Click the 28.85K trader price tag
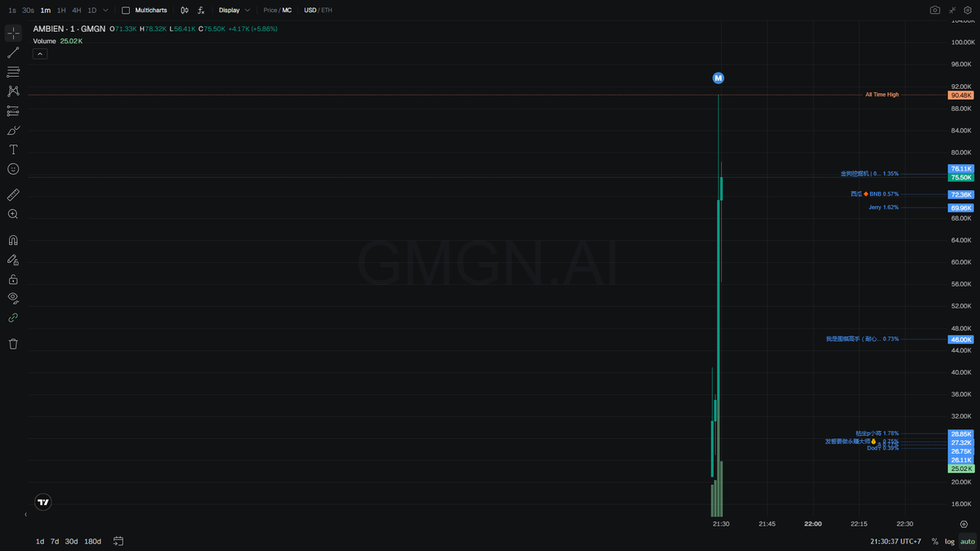This screenshot has width=980, height=551. point(961,434)
